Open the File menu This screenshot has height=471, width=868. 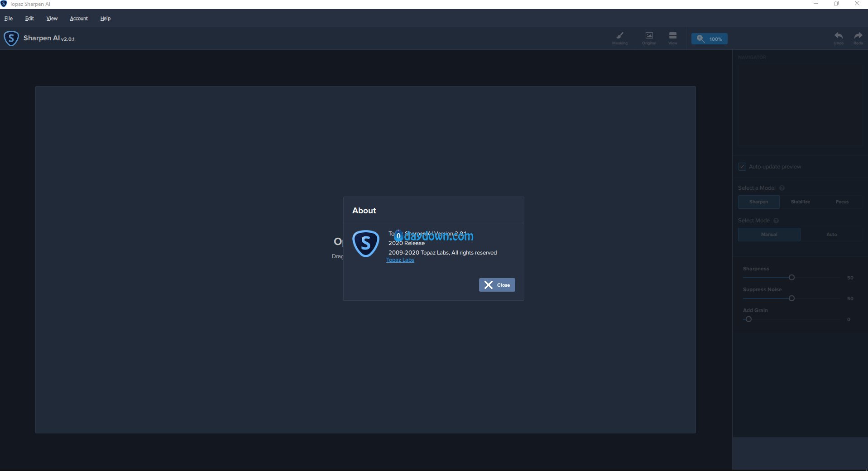(9, 19)
